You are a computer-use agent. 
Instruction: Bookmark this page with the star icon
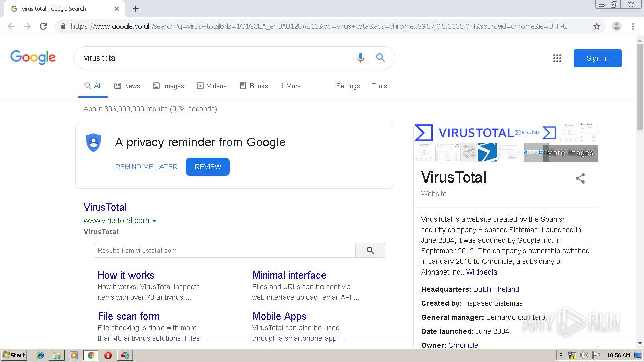(597, 26)
